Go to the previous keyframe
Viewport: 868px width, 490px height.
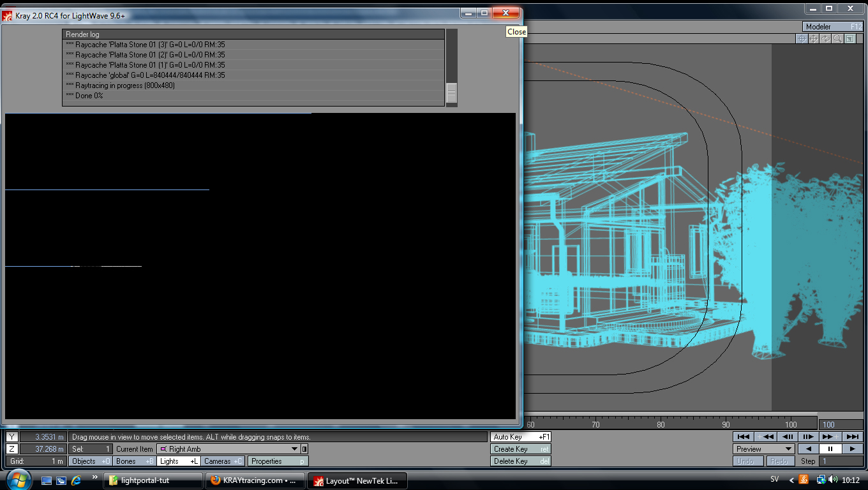[x=765, y=436]
